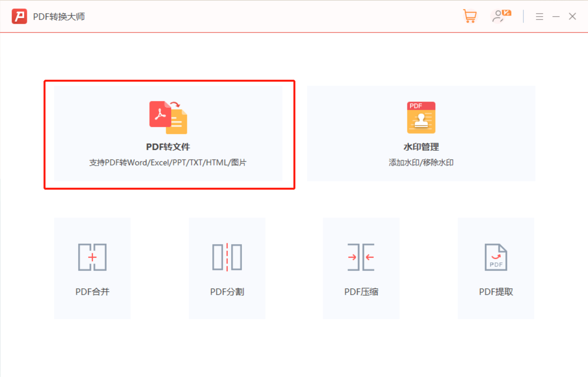This screenshot has height=377, width=588.
Task: Choose the PDF压缩 compress icon
Action: click(361, 257)
